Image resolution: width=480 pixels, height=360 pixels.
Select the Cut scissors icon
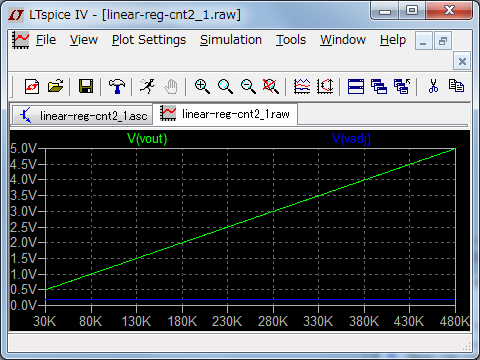[x=433, y=87]
